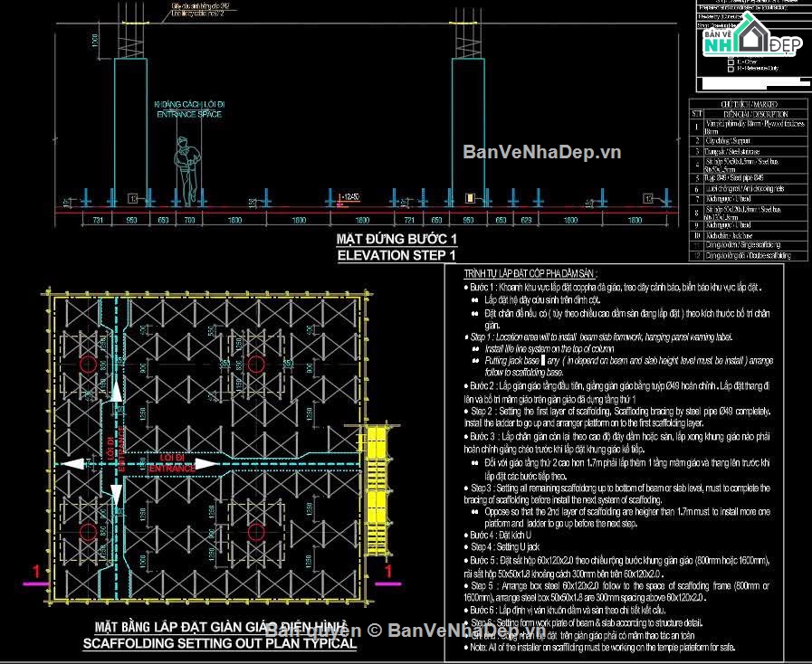Select the downward white arrow on the entrance path
Screen dimensions: 812x664
[117, 497]
